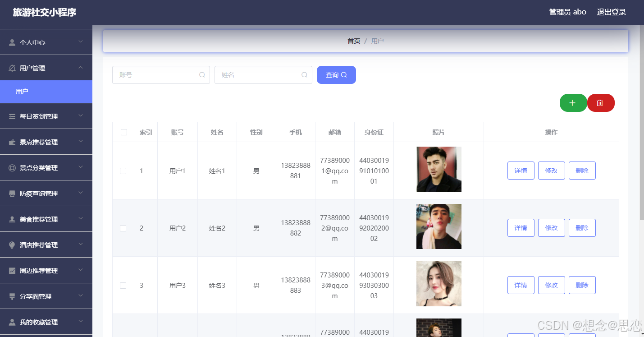
Task: Click the 查询 search button
Action: [336, 75]
